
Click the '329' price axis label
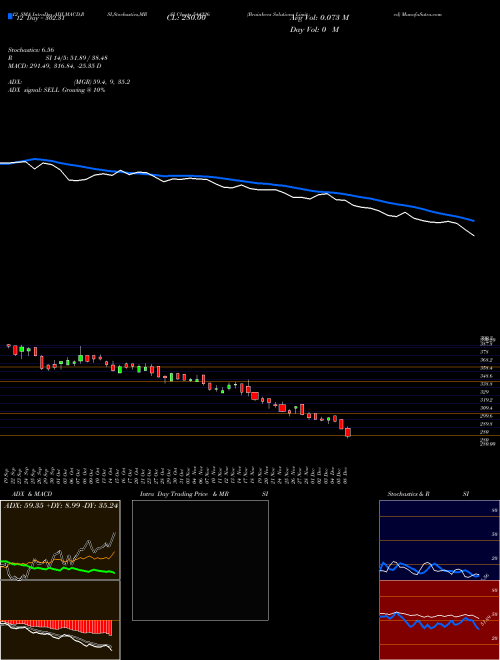pos(484,392)
